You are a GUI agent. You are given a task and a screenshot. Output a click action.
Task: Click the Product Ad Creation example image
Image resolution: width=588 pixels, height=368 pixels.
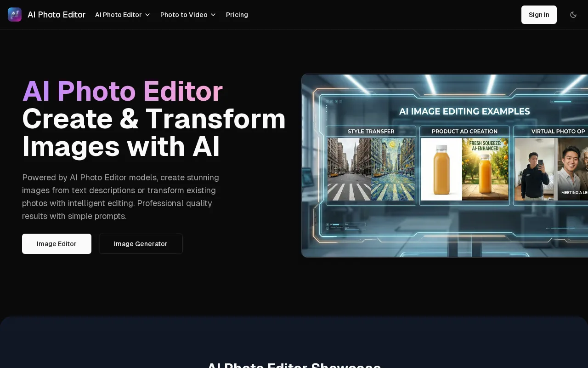tap(464, 169)
